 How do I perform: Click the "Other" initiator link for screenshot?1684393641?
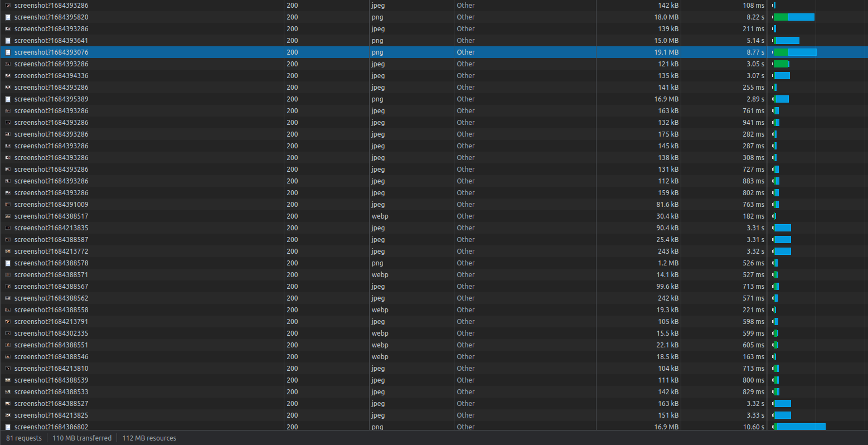click(x=465, y=40)
